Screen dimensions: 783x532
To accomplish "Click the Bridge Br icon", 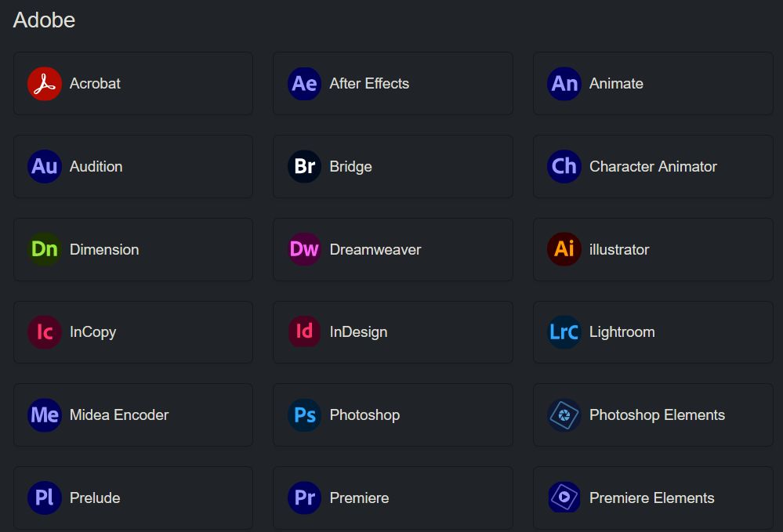I will pos(304,167).
